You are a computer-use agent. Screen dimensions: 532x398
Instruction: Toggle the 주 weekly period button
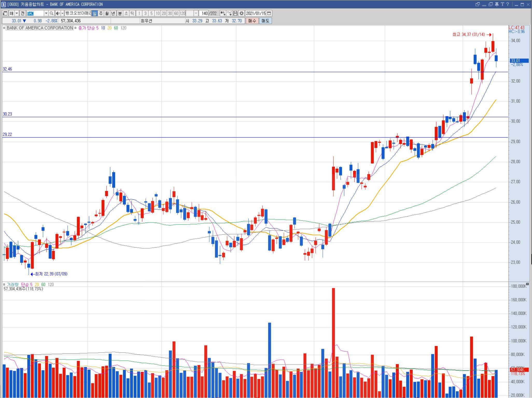[101, 13]
